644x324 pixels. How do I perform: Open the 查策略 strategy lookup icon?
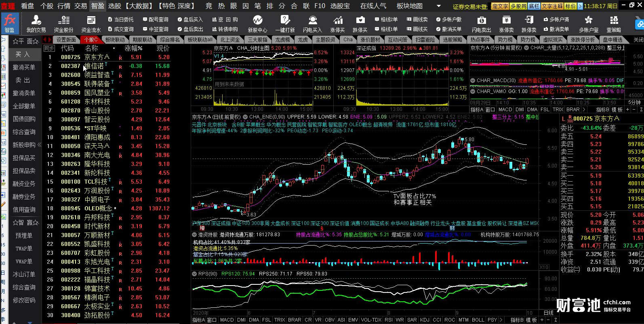point(614,23)
